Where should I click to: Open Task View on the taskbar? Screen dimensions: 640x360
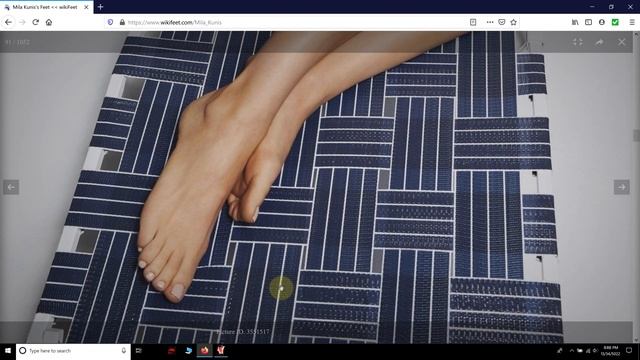pos(139,351)
